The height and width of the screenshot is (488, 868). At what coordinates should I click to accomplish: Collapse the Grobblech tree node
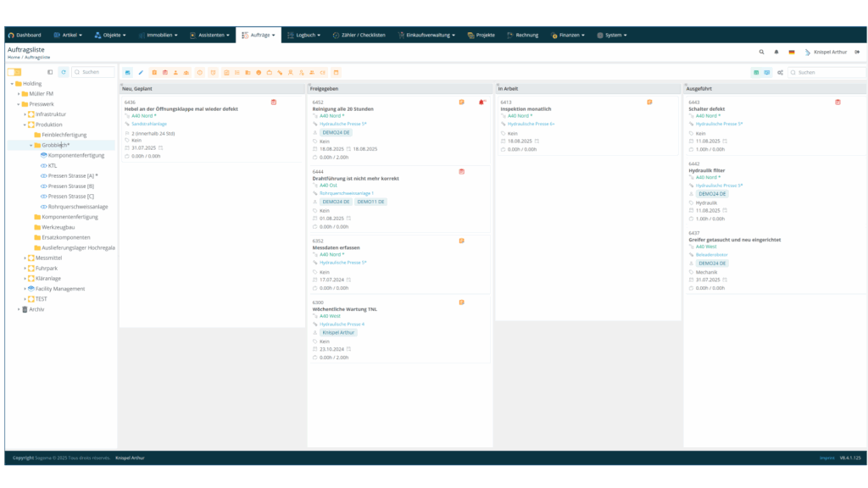point(31,145)
